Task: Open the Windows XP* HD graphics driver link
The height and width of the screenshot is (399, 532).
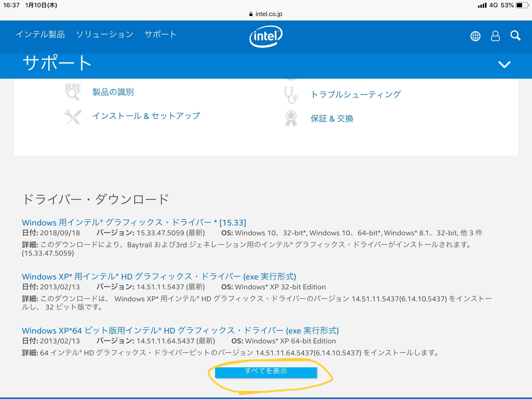Action: (159, 277)
